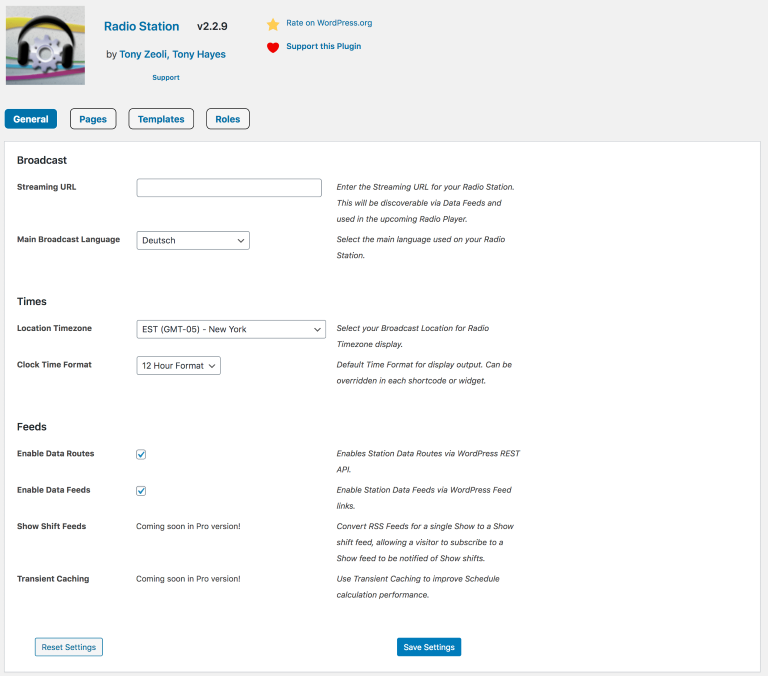768x676 pixels.
Task: Click the small Support link under authors
Action: point(166,77)
